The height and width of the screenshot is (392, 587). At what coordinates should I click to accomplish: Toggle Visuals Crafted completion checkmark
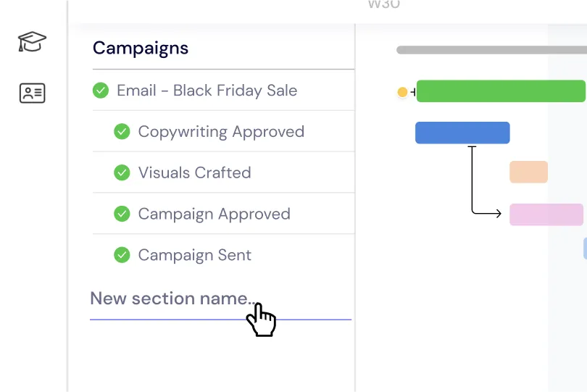(122, 172)
